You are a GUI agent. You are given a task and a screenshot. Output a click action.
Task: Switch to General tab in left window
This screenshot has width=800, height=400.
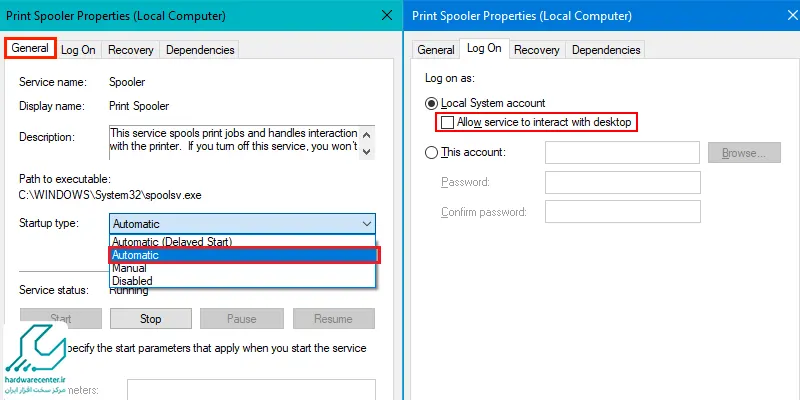30,48
